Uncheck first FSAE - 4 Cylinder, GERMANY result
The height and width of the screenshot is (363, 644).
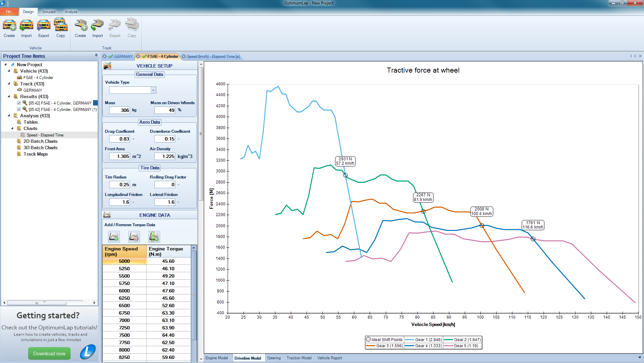click(x=19, y=103)
